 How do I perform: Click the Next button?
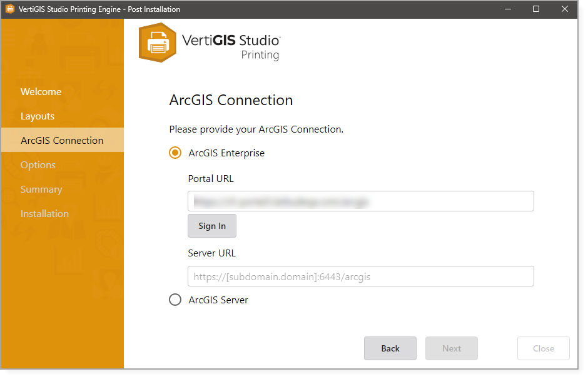coord(452,348)
